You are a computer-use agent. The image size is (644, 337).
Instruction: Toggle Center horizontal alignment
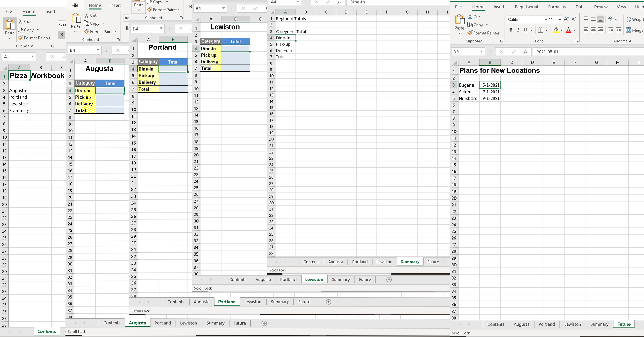593,30
